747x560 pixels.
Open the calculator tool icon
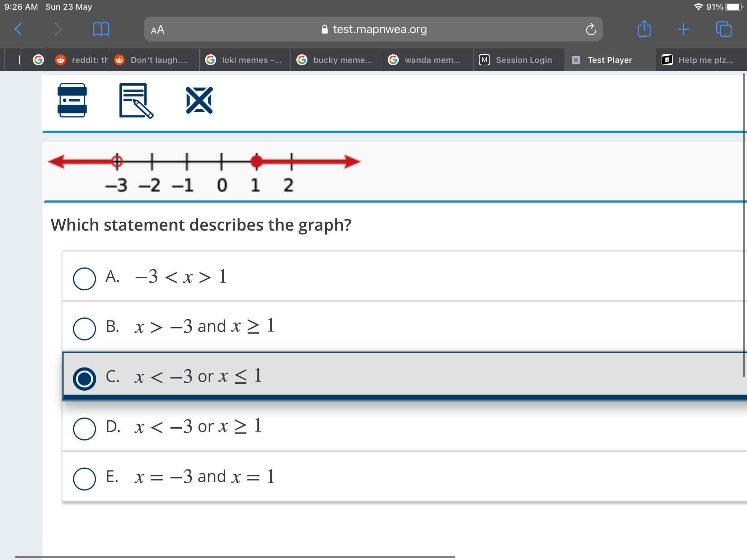pyautogui.click(x=72, y=100)
